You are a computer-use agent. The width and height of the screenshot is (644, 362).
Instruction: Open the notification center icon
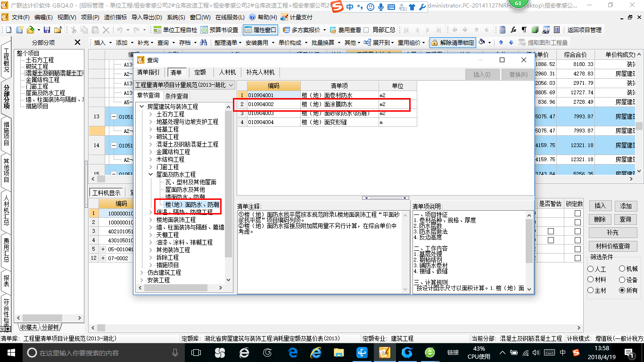click(629, 353)
